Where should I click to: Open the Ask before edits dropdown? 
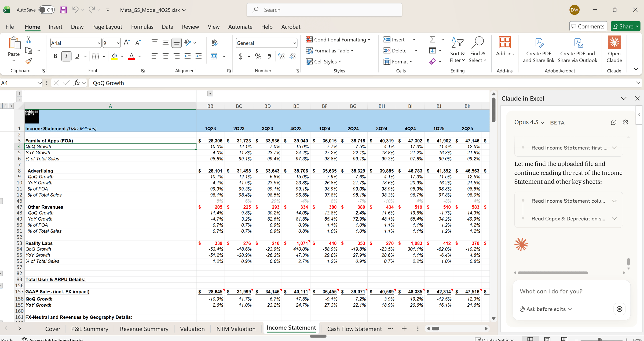pos(546,309)
